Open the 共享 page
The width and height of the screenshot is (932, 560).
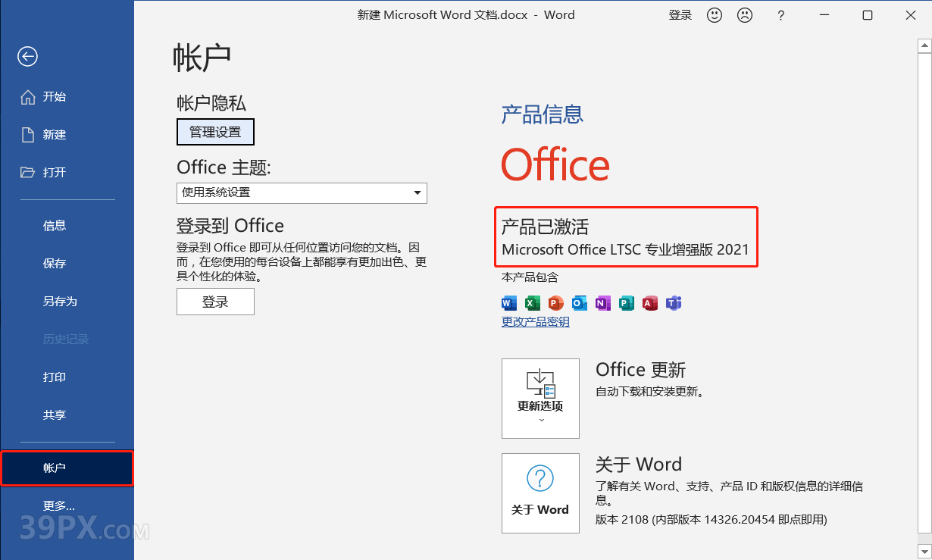[x=67, y=415]
